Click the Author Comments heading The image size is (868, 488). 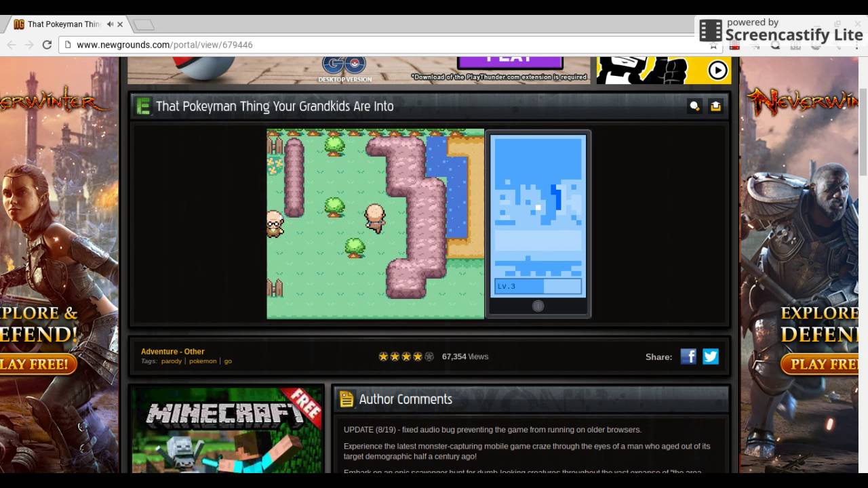click(406, 399)
